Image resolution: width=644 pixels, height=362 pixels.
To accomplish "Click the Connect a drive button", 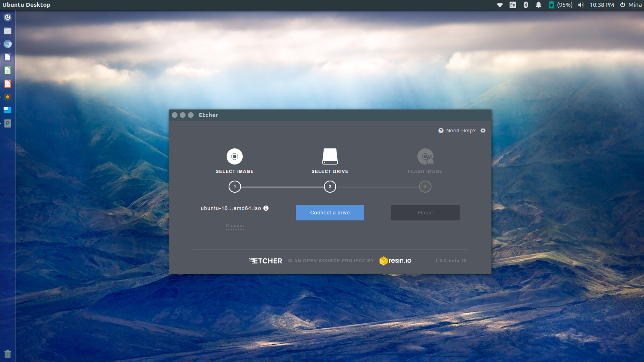I will point(330,212).
